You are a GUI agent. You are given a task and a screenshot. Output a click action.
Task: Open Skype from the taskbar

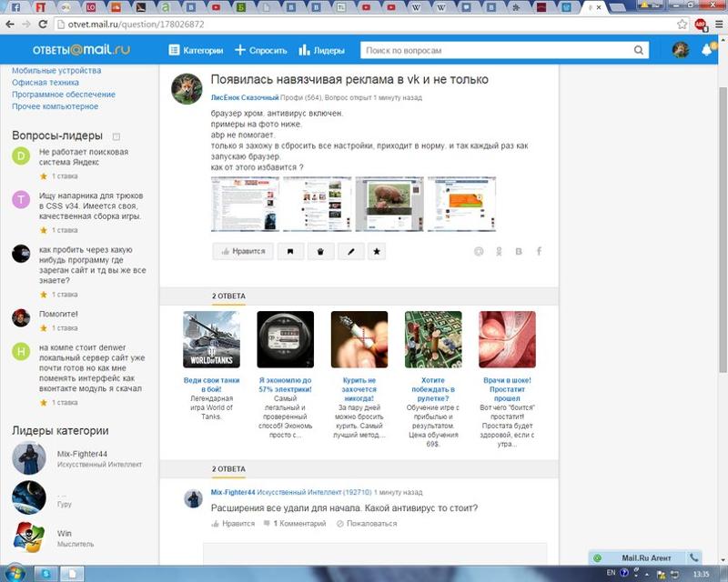(46, 574)
